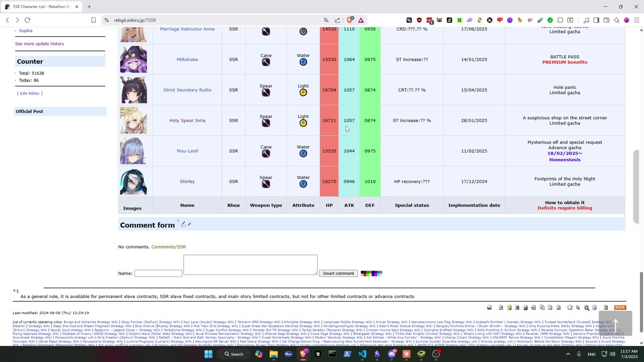Open the Brave wallet icon
644x362 pixels.
[606, 20]
